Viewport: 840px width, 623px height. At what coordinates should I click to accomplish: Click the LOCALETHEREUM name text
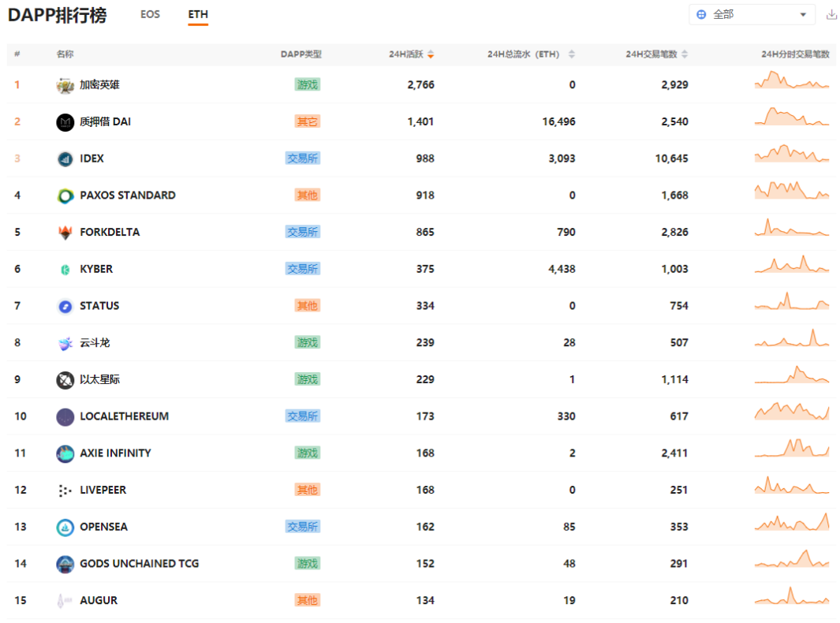[x=125, y=416]
